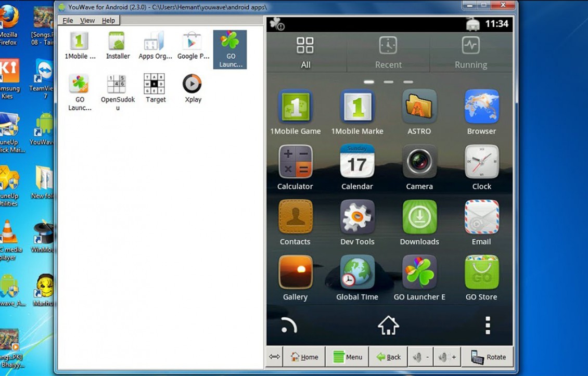This screenshot has height=376, width=588.
Task: Open the GO Store app
Action: (x=481, y=278)
